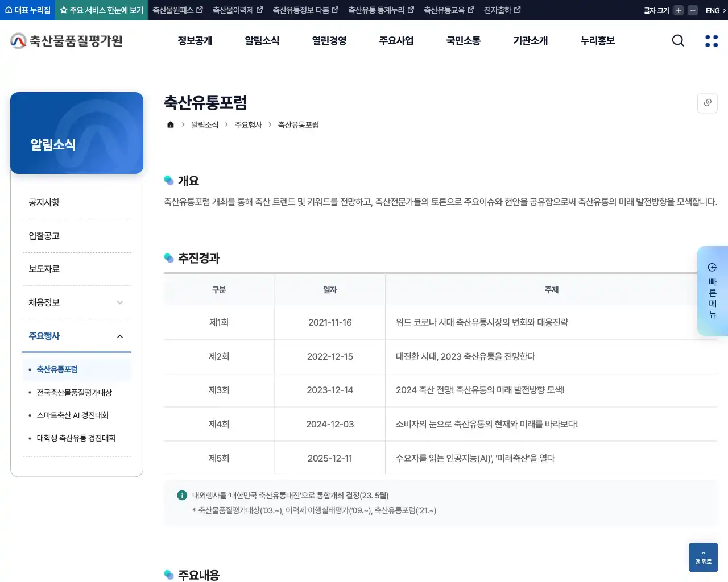Open the 주요사업 menu
Image resolution: width=728 pixels, height=582 pixels.
396,40
